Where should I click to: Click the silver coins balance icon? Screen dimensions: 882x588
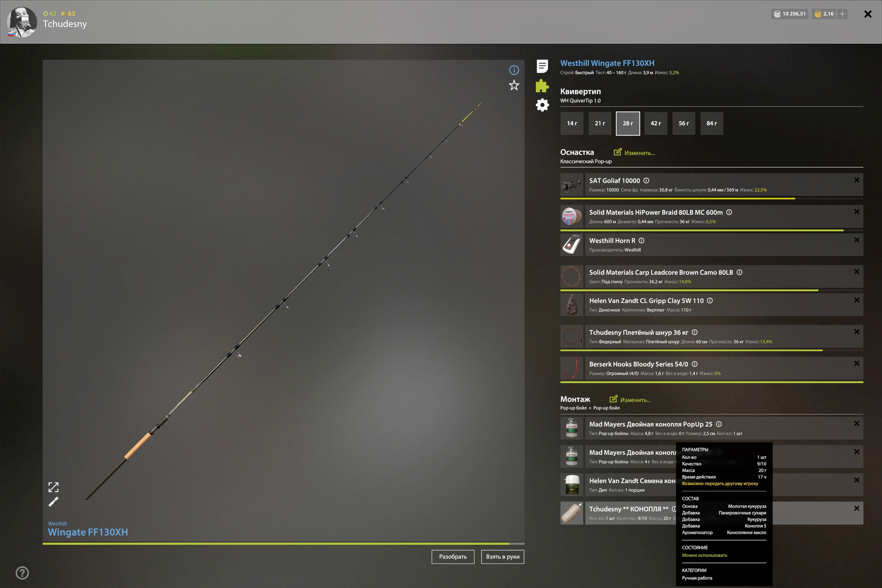777,14
